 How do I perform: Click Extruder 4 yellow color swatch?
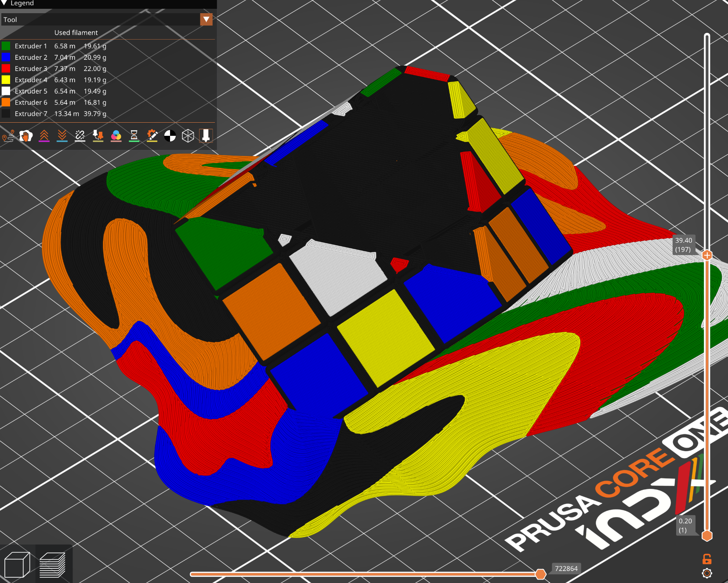pos(6,80)
